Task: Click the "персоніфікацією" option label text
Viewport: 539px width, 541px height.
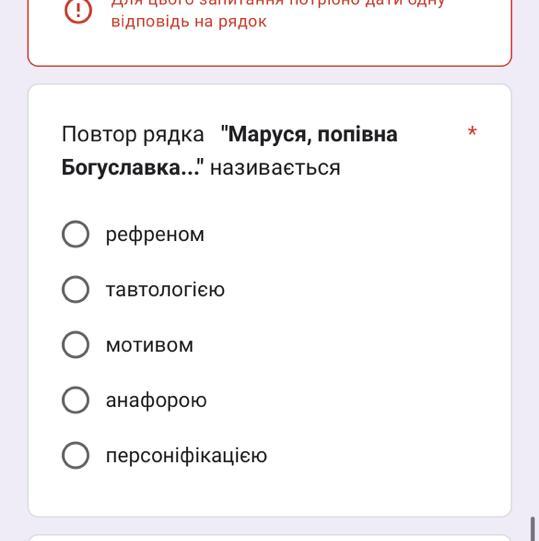Action: (186, 456)
